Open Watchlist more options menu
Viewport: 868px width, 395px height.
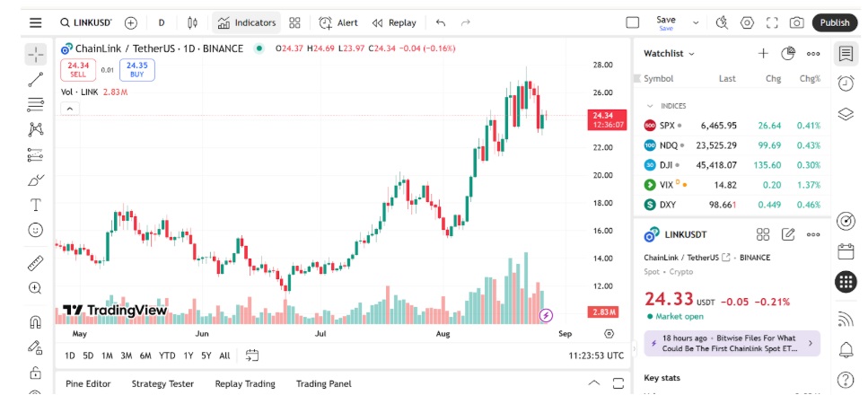pos(812,54)
